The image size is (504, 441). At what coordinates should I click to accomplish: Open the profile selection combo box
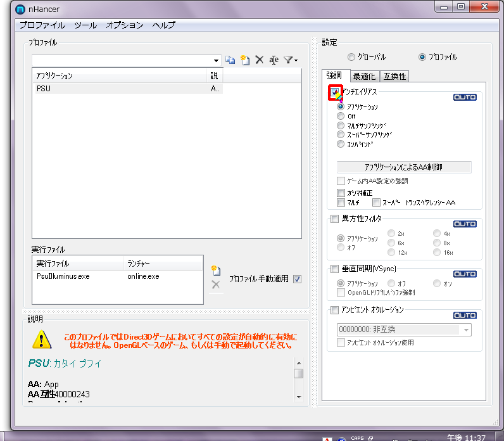(x=127, y=60)
